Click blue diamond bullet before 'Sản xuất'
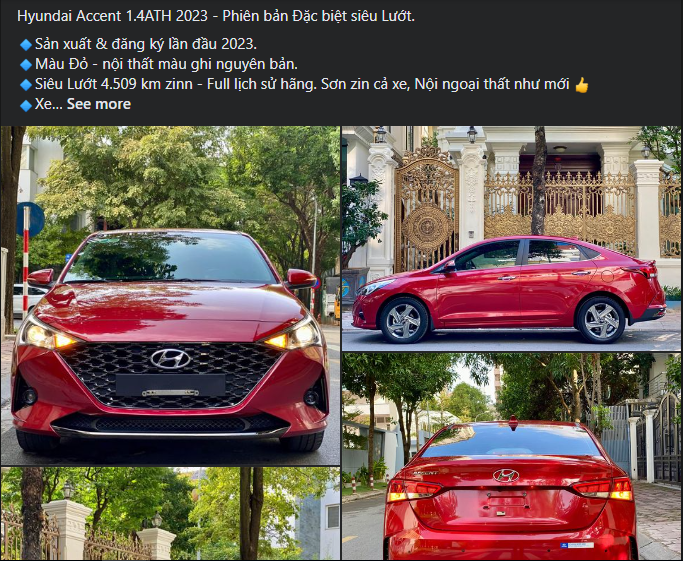The width and height of the screenshot is (683, 561). tap(26, 44)
